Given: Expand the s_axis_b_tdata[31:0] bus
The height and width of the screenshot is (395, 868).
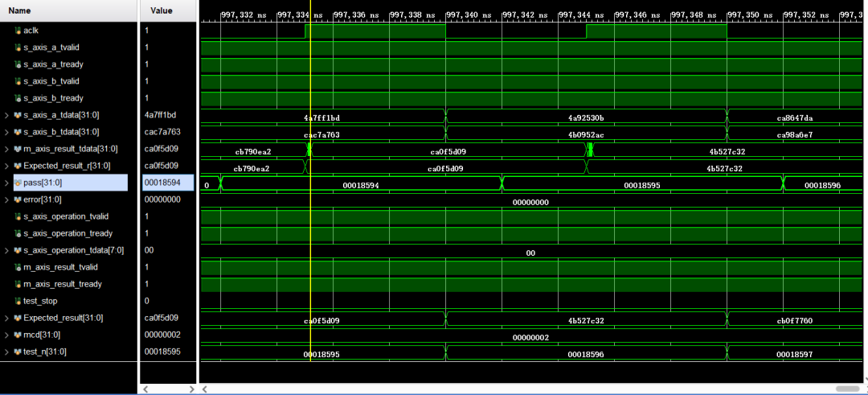Looking at the screenshot, I should [6, 132].
